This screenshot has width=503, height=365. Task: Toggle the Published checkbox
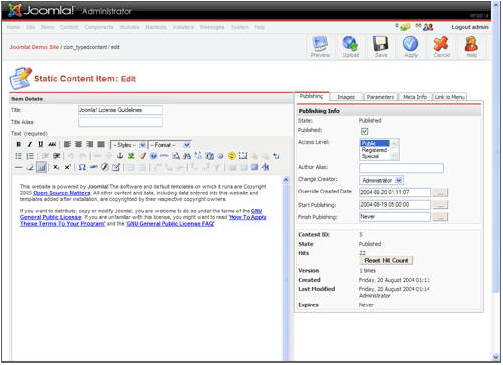tap(364, 131)
